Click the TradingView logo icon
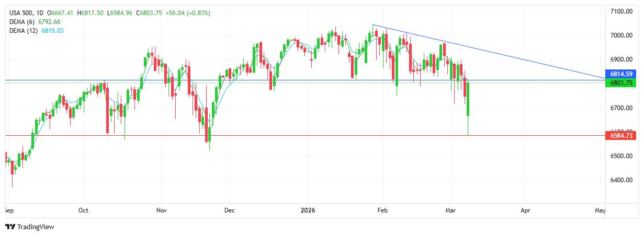Viewport: 644px width, 236px height. pos(10,227)
